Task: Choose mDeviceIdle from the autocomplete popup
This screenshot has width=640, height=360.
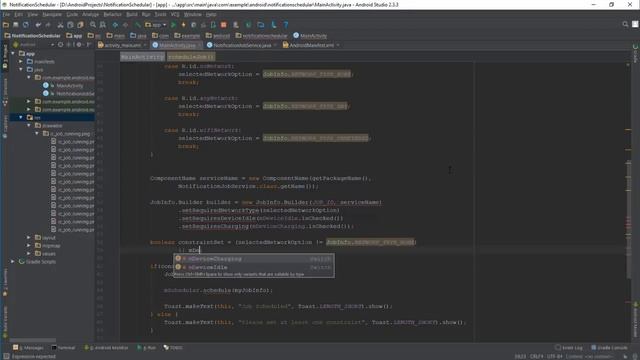Action: [x=254, y=267]
